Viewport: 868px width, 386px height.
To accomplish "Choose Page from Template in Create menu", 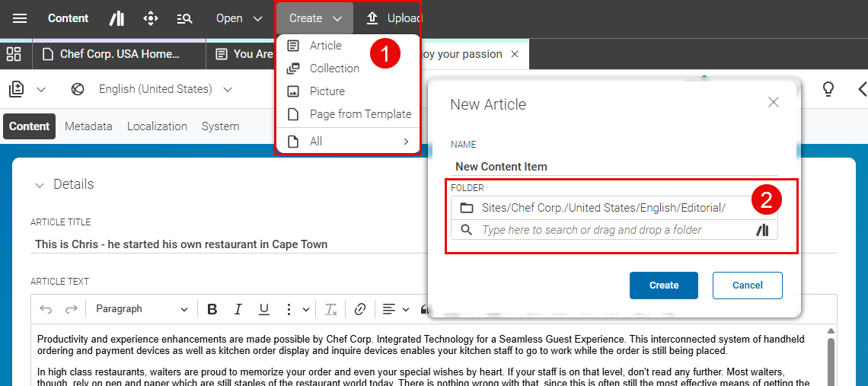I will click(349, 114).
